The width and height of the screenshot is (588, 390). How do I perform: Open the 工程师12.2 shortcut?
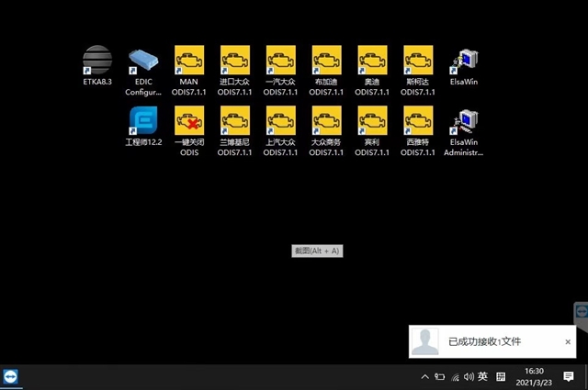point(143,127)
